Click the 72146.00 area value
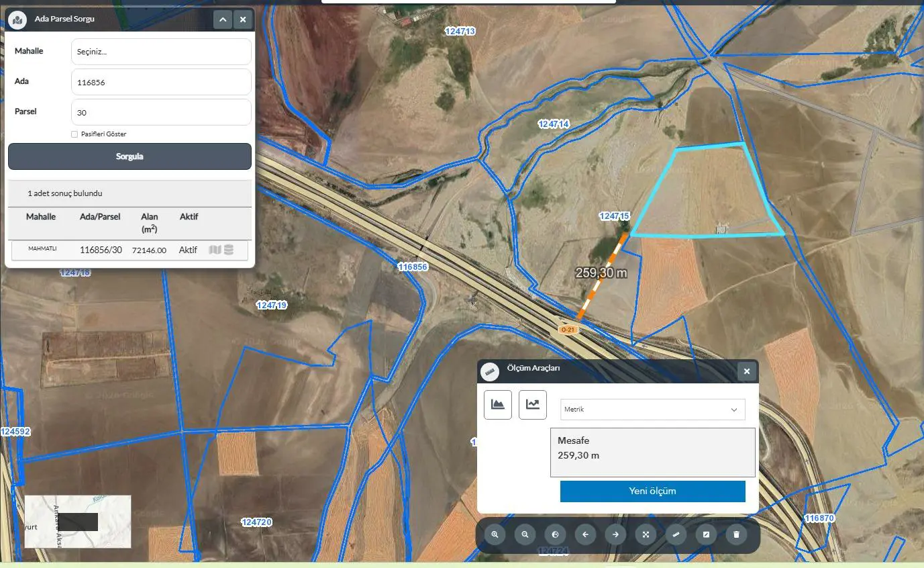924x568 pixels. [149, 250]
